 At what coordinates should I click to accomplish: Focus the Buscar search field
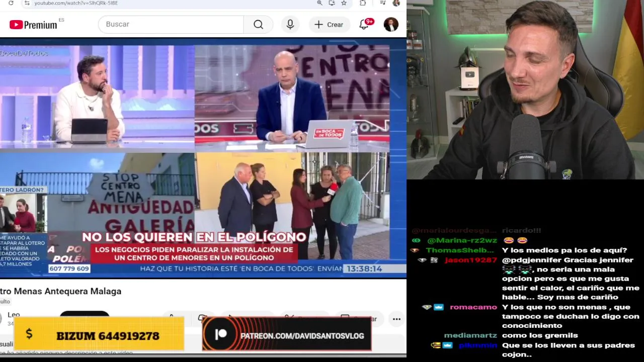pyautogui.click(x=171, y=24)
